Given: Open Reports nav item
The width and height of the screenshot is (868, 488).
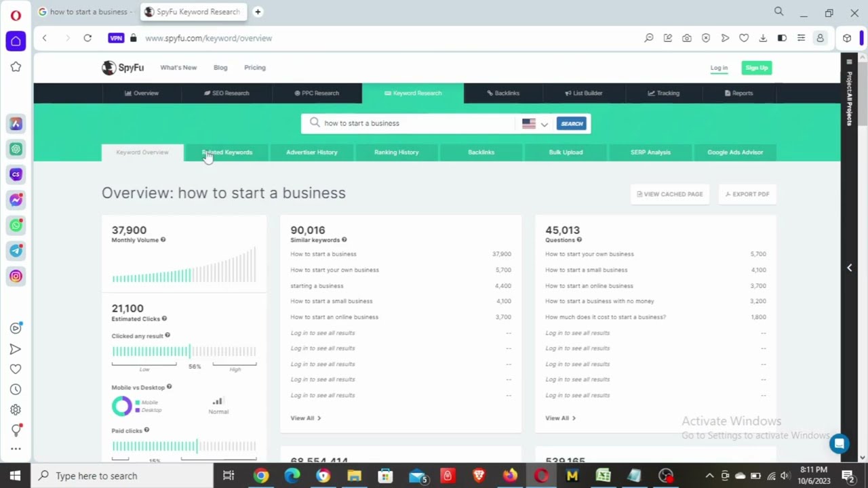Looking at the screenshot, I should point(738,93).
